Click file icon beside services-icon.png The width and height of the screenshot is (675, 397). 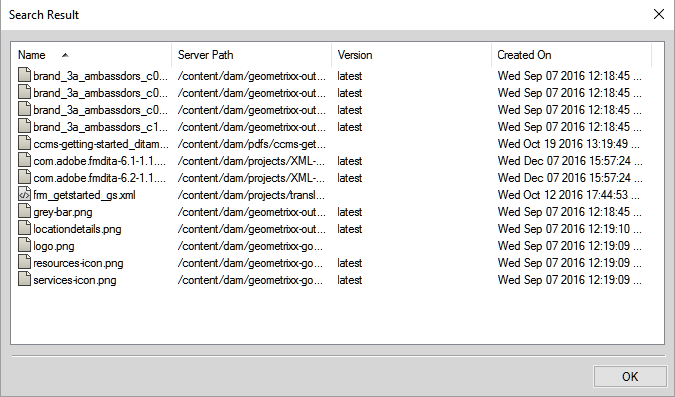pyautogui.click(x=25, y=279)
